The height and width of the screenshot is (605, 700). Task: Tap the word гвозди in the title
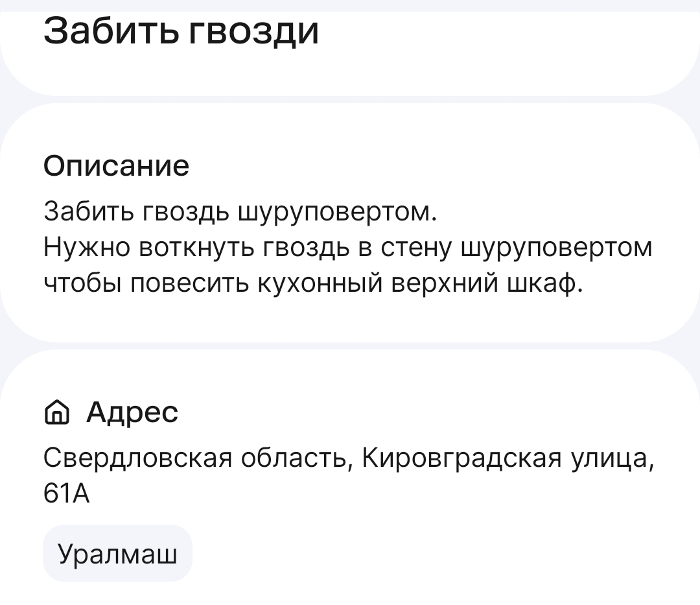(x=253, y=30)
